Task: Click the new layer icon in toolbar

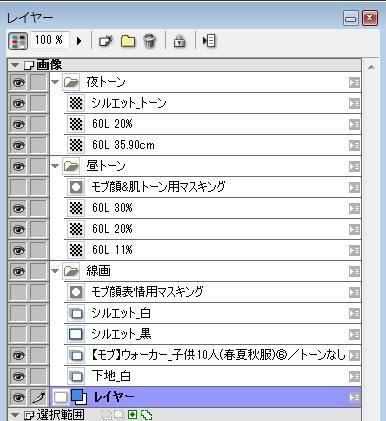Action: [x=106, y=41]
